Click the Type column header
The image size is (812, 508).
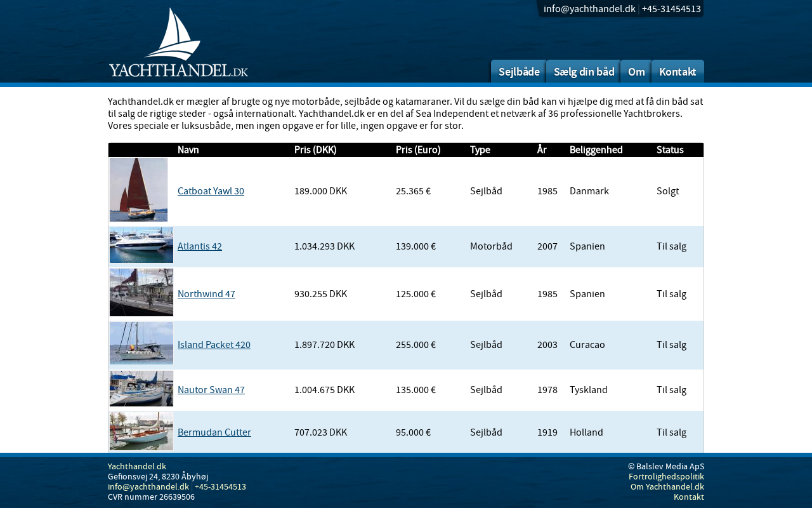coord(480,150)
